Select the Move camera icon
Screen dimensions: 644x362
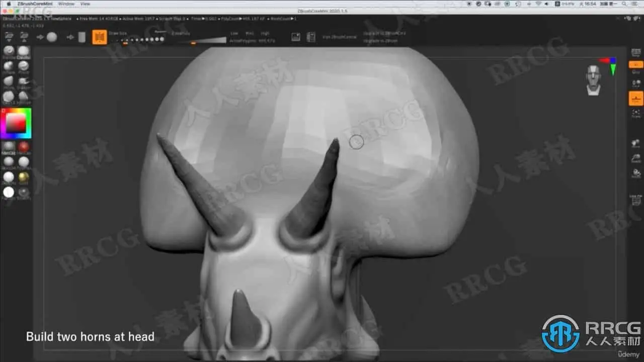(636, 144)
